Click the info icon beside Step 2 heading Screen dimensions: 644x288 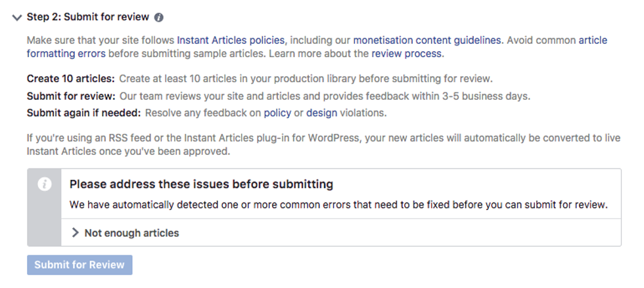tap(159, 18)
